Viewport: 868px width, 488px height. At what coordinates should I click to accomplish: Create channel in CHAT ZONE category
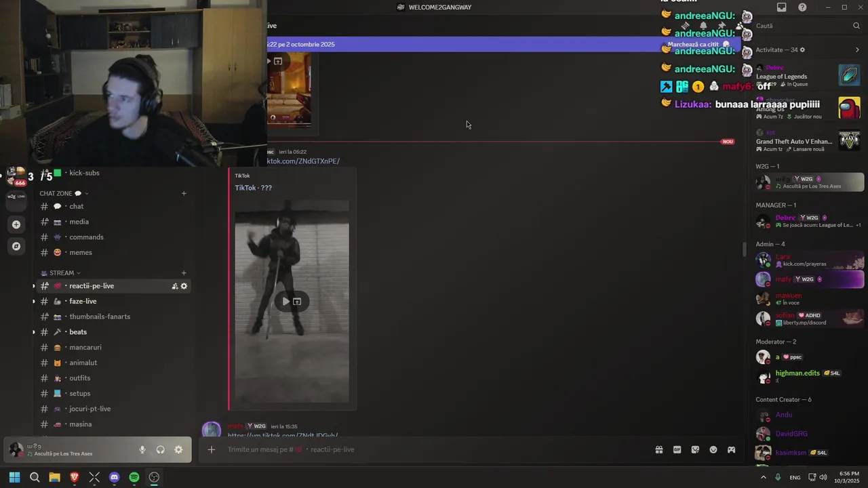tap(184, 193)
